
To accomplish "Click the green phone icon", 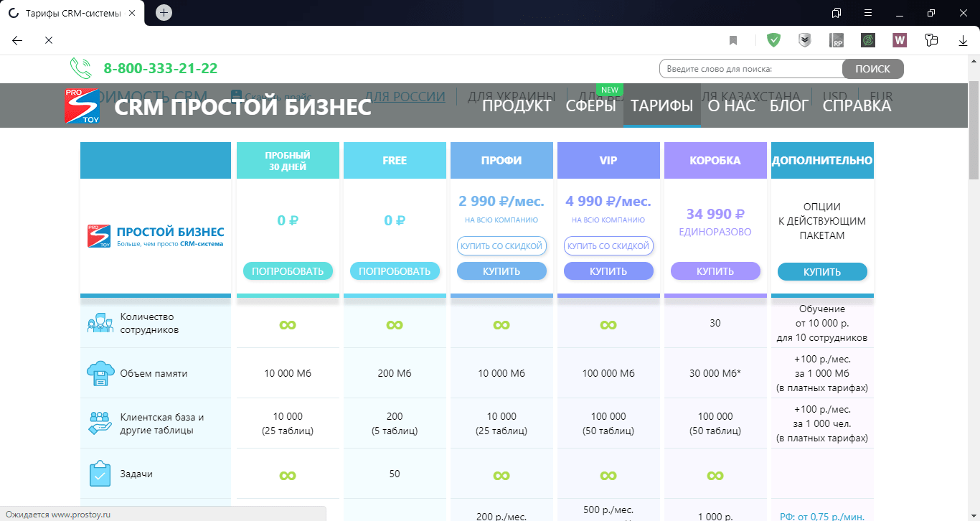I will tap(81, 68).
